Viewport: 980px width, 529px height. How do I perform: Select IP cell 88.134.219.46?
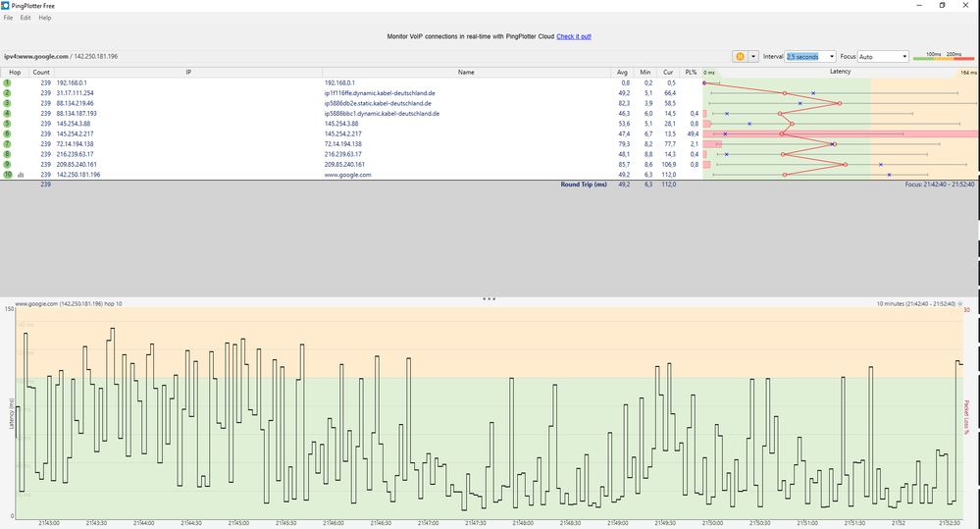[75, 103]
